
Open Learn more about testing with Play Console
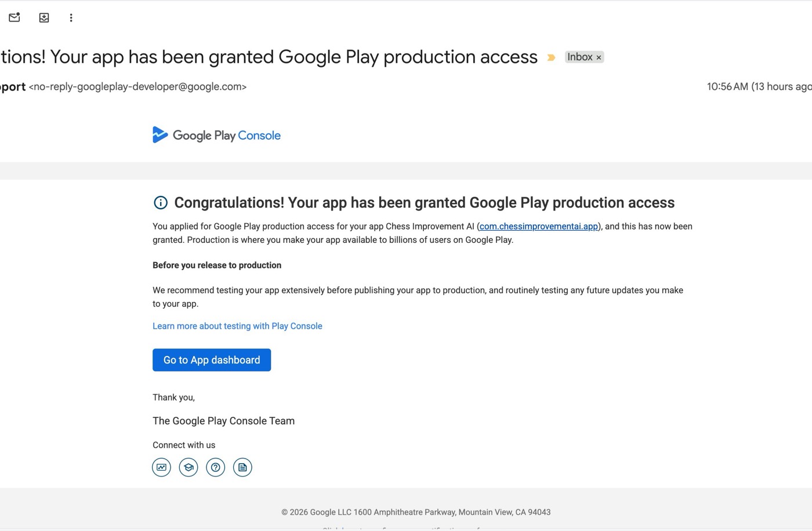pyautogui.click(x=237, y=326)
